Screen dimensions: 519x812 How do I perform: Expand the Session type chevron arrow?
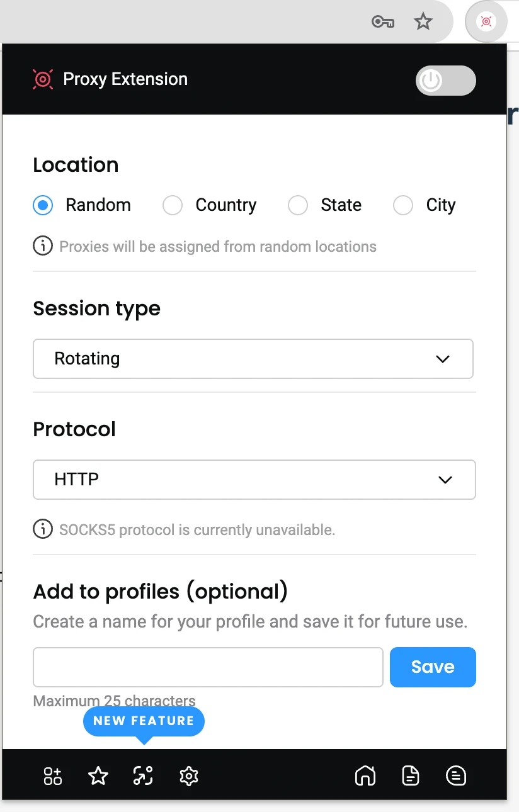442,359
